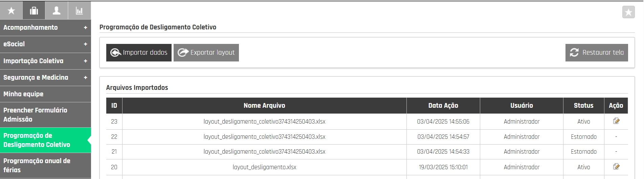Go to Programação anual de férias
Viewport: 644px width, 179px height.
pyautogui.click(x=45, y=165)
